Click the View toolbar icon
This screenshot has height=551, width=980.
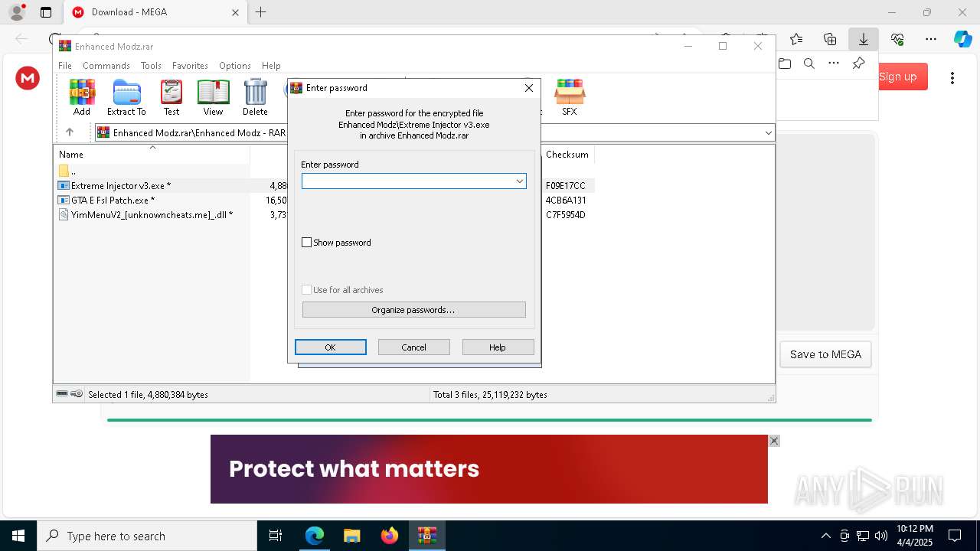coord(213,97)
